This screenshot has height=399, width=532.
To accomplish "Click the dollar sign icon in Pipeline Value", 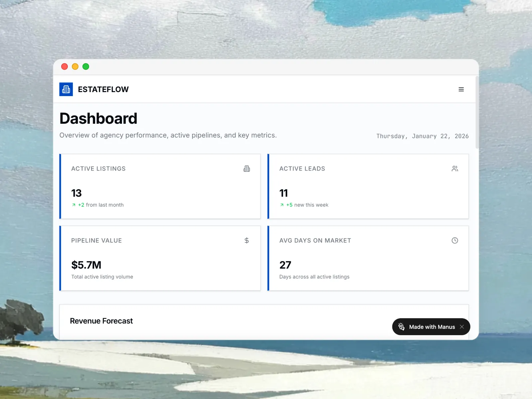I will pos(247,240).
